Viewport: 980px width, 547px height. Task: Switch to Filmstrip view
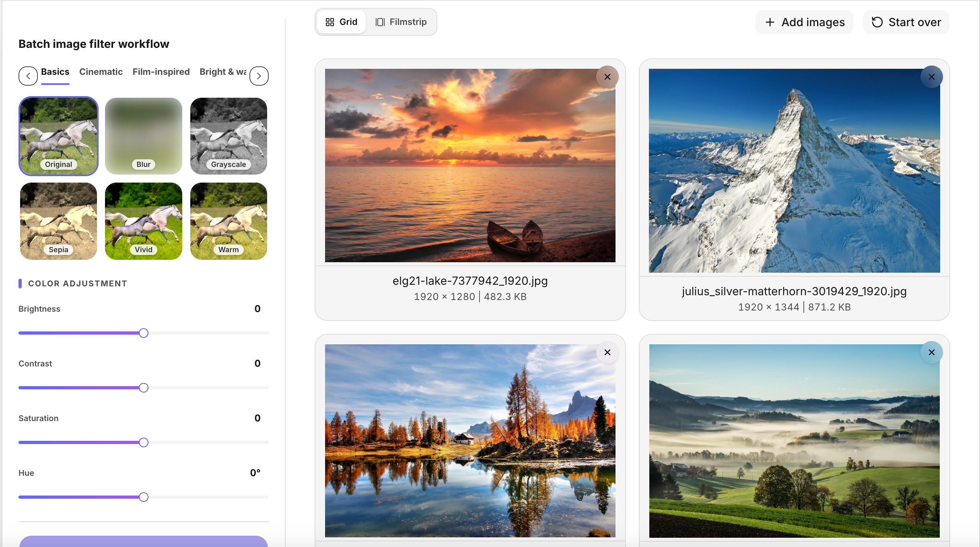point(401,22)
